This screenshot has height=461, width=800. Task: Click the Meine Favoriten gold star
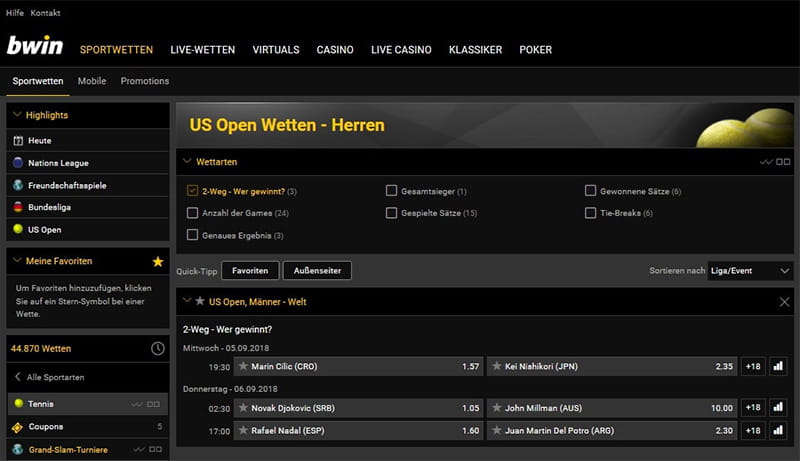tap(158, 262)
